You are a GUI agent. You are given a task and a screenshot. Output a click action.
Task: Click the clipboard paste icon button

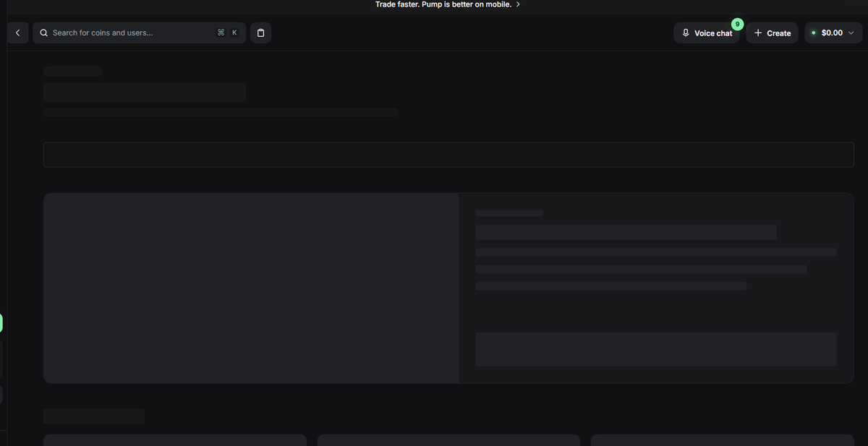(x=261, y=33)
